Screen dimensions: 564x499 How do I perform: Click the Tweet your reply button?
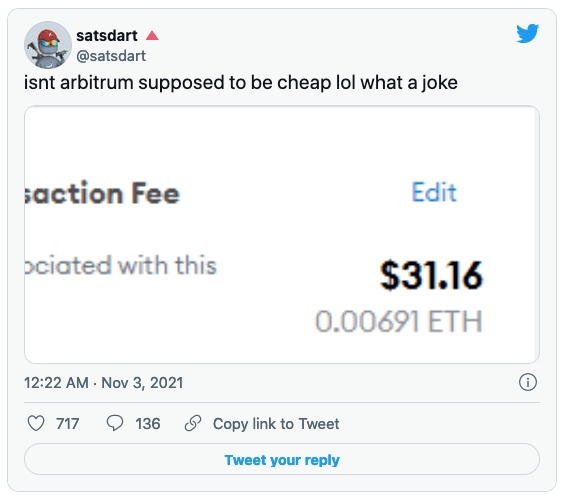click(282, 459)
